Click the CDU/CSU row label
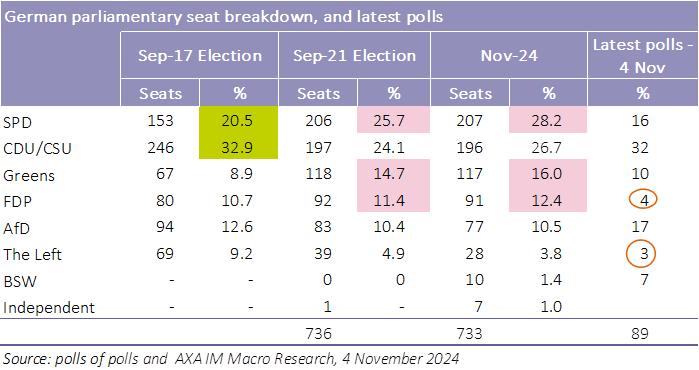 [37, 148]
